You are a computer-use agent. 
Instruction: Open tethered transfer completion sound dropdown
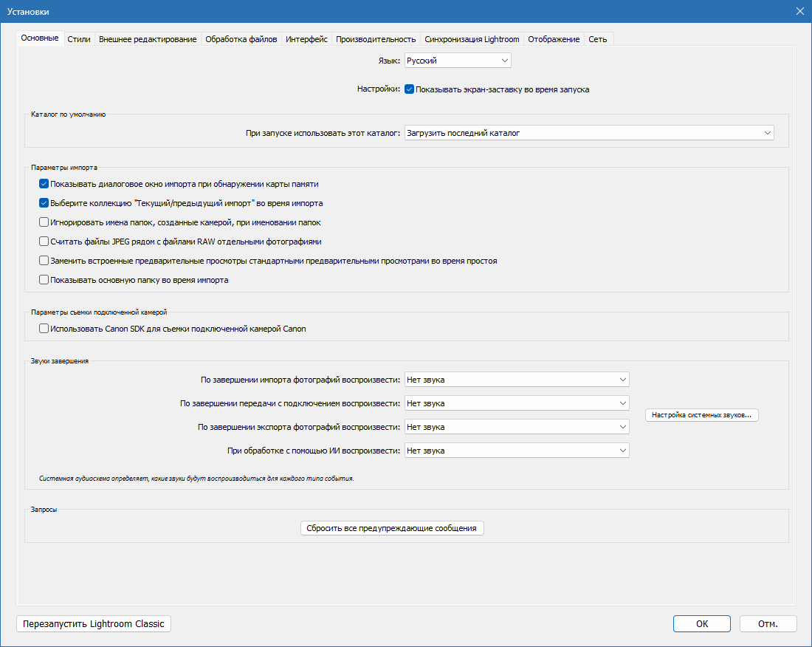(517, 403)
